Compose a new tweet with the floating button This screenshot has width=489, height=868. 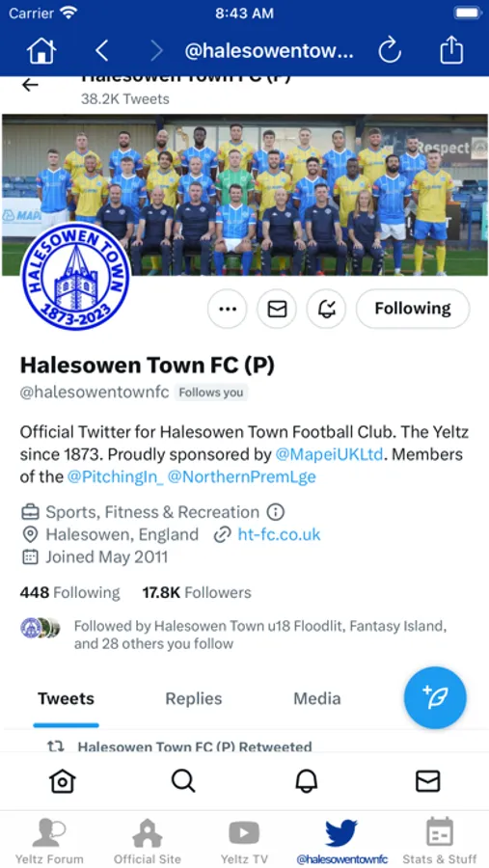[x=435, y=697]
